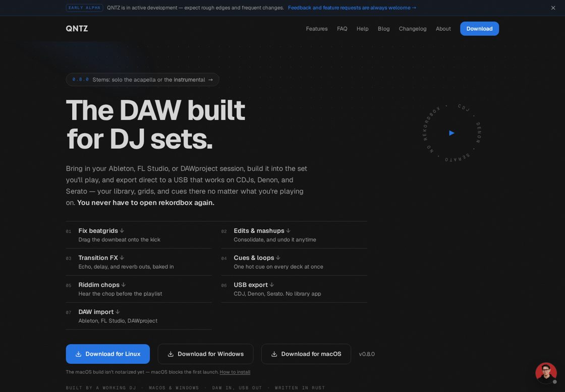This screenshot has height=392, width=565.
Task: Click 'You never have to open rekordbox again.'
Action: pyautogui.click(x=146, y=203)
